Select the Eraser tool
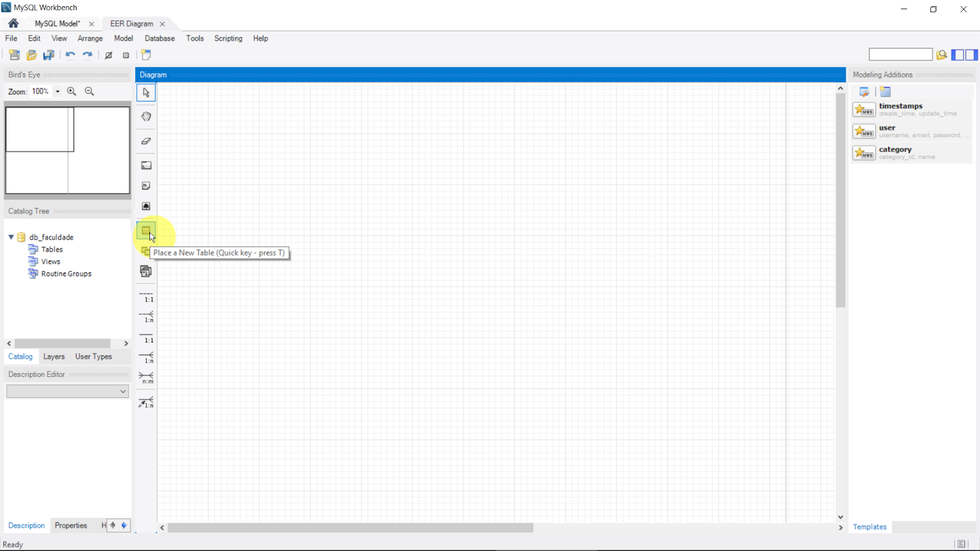The image size is (980, 551). click(x=146, y=141)
